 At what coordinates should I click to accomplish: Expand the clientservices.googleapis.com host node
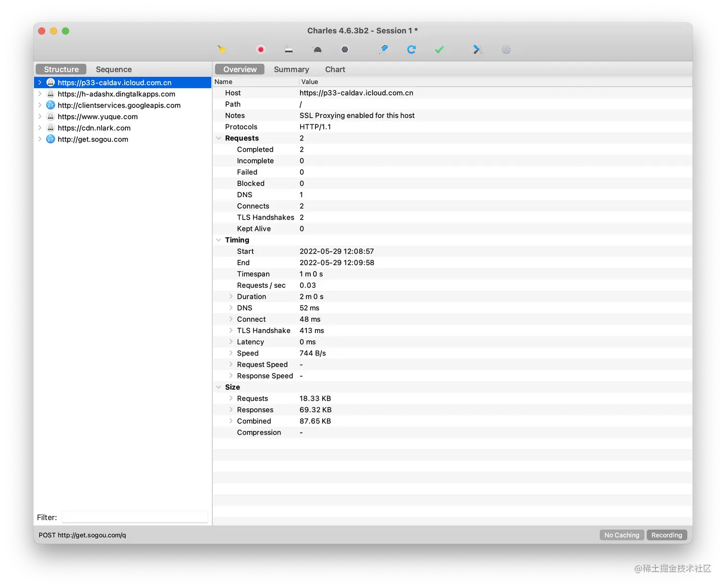40,105
